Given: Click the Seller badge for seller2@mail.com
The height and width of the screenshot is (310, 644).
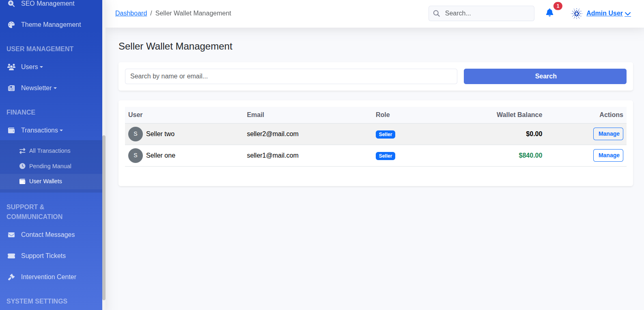Looking at the screenshot, I should click(386, 134).
